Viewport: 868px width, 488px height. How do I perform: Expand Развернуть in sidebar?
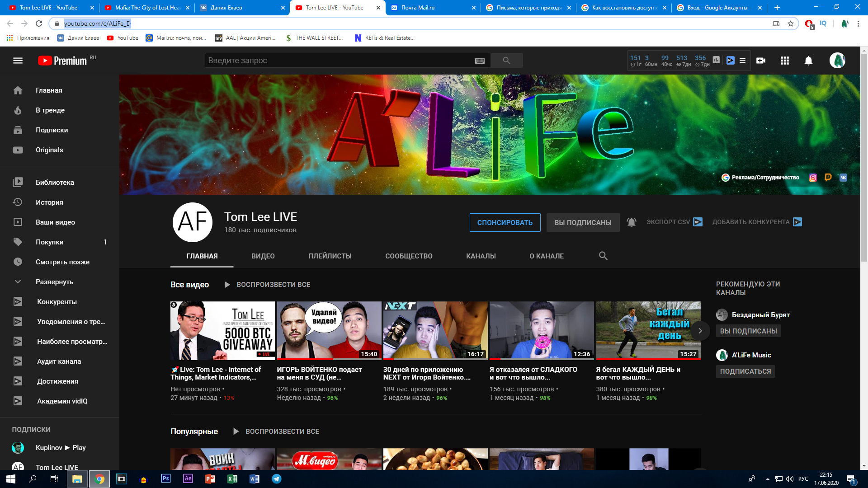pos(60,282)
